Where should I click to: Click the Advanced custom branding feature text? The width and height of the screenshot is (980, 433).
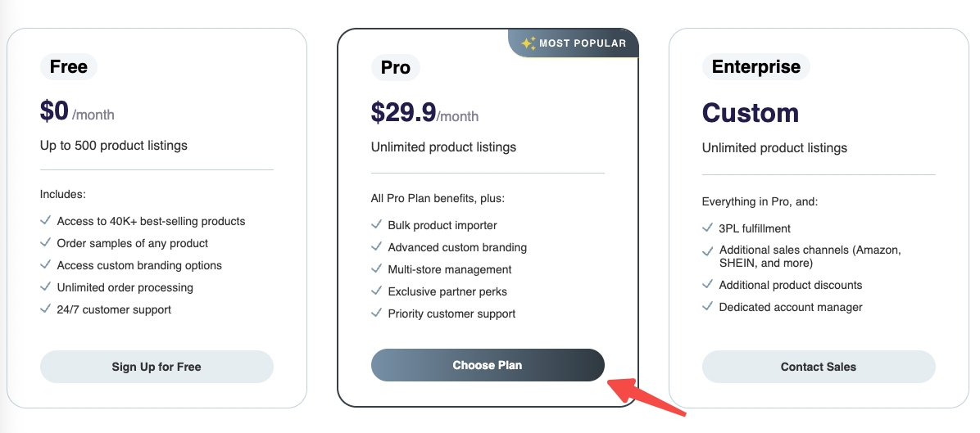pyautogui.click(x=457, y=248)
